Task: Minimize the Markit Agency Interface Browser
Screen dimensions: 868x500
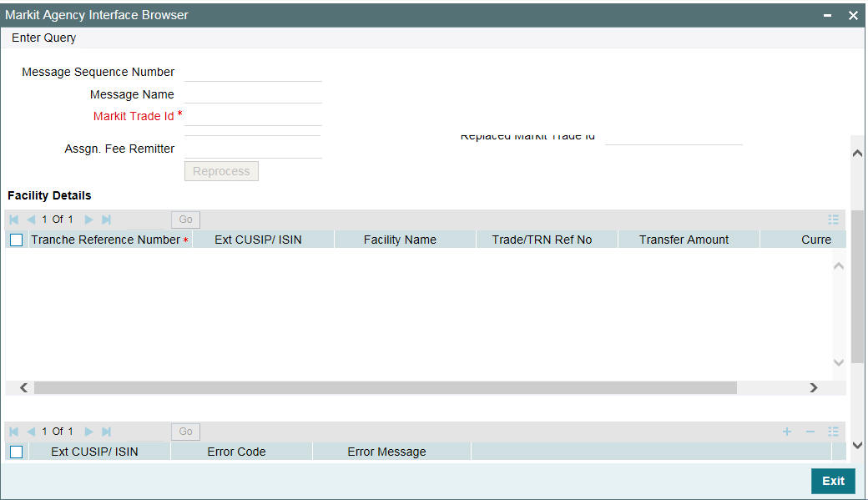Action: 827,16
